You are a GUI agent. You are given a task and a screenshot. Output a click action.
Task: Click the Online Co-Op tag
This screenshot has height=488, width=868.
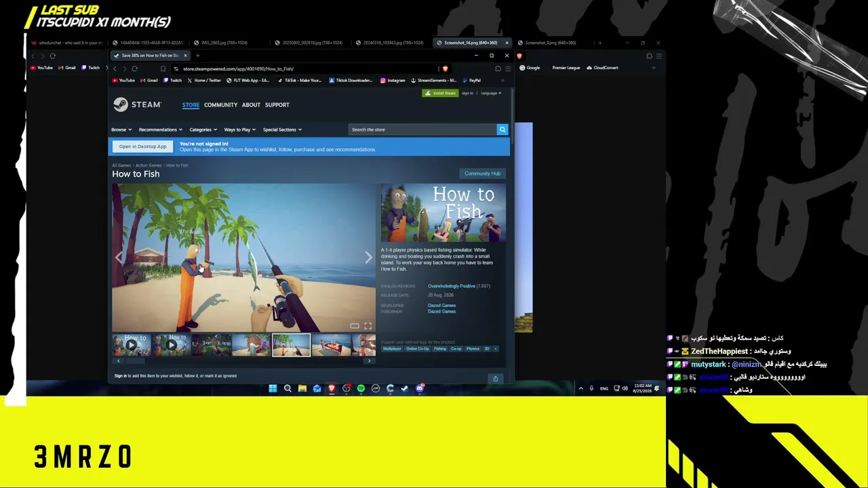coord(418,349)
